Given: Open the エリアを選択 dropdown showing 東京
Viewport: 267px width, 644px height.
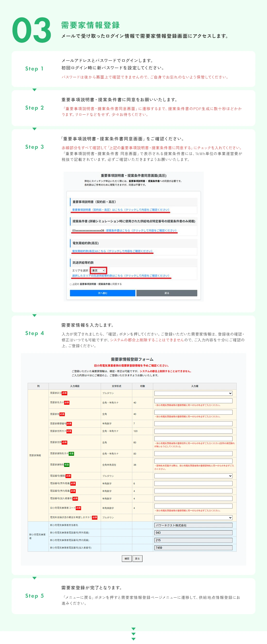Looking at the screenshot, I should click(x=98, y=271).
